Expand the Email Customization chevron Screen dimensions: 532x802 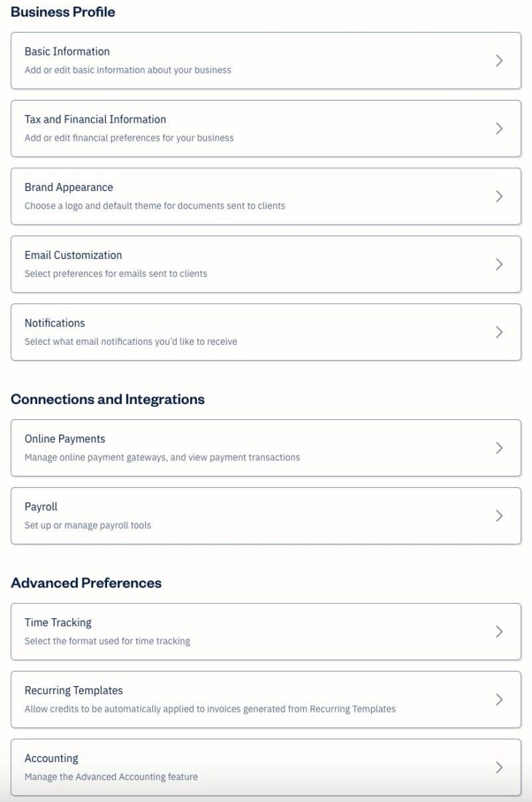[500, 264]
